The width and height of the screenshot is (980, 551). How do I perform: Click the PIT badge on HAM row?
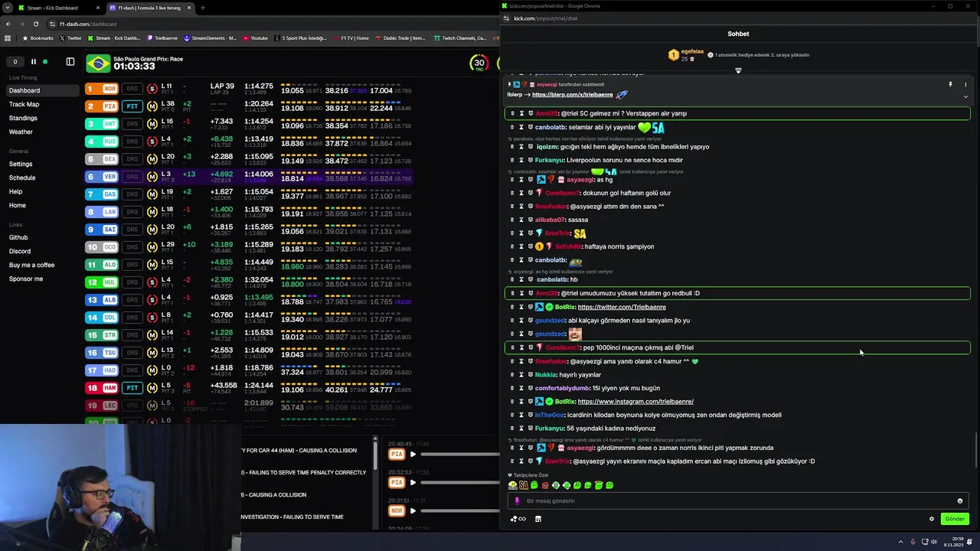coord(132,388)
